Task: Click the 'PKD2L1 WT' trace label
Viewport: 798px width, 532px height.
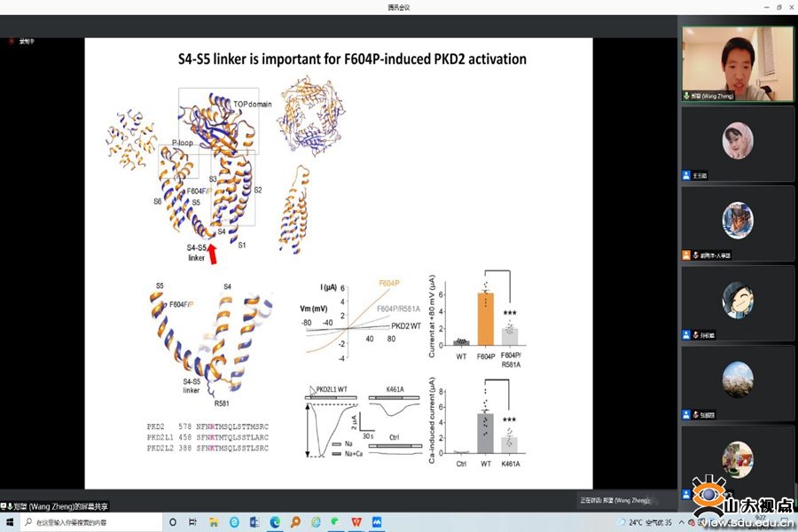Action: tap(332, 389)
